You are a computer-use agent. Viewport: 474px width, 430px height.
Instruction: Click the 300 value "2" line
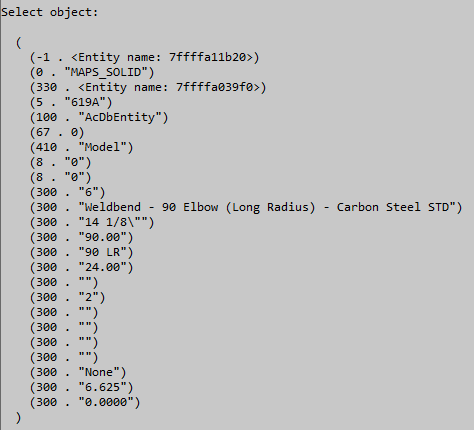(x=68, y=297)
